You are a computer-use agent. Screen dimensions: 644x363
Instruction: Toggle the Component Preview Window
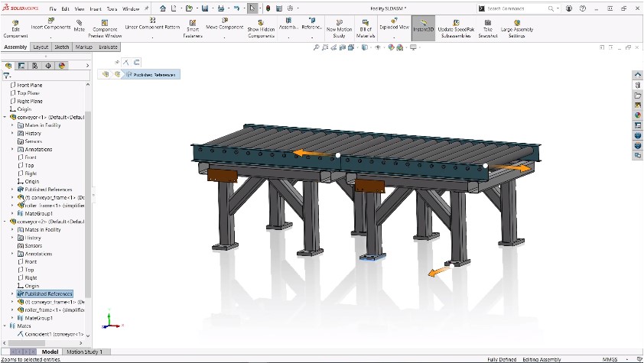(106, 26)
